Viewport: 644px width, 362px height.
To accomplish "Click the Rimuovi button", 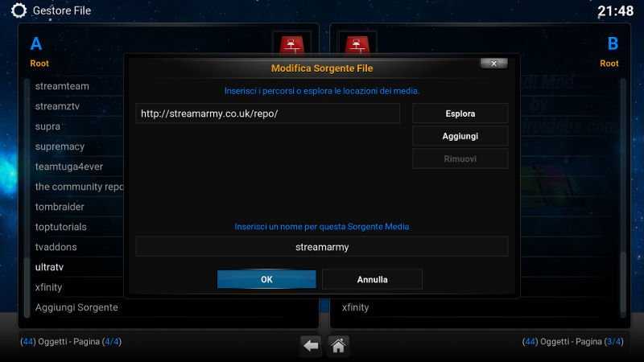I will tap(460, 158).
